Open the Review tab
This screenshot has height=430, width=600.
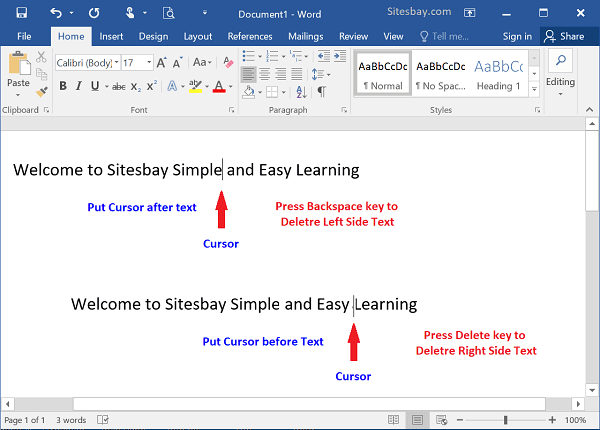point(353,36)
